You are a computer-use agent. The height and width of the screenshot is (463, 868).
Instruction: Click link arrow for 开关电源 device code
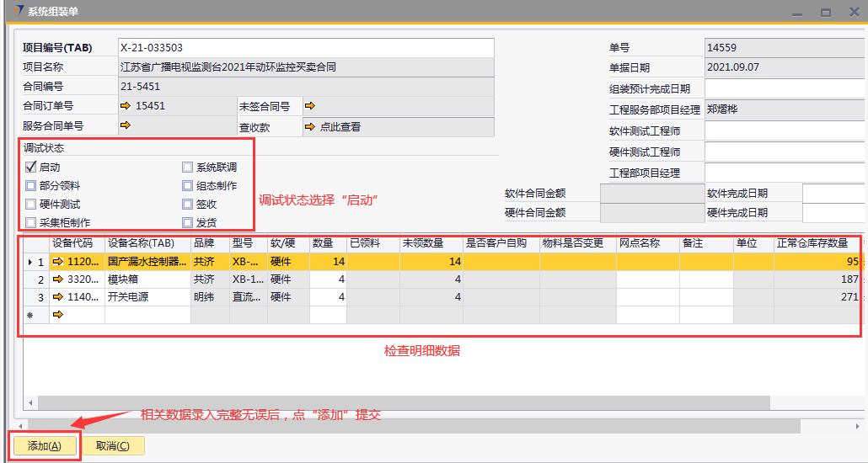click(58, 297)
